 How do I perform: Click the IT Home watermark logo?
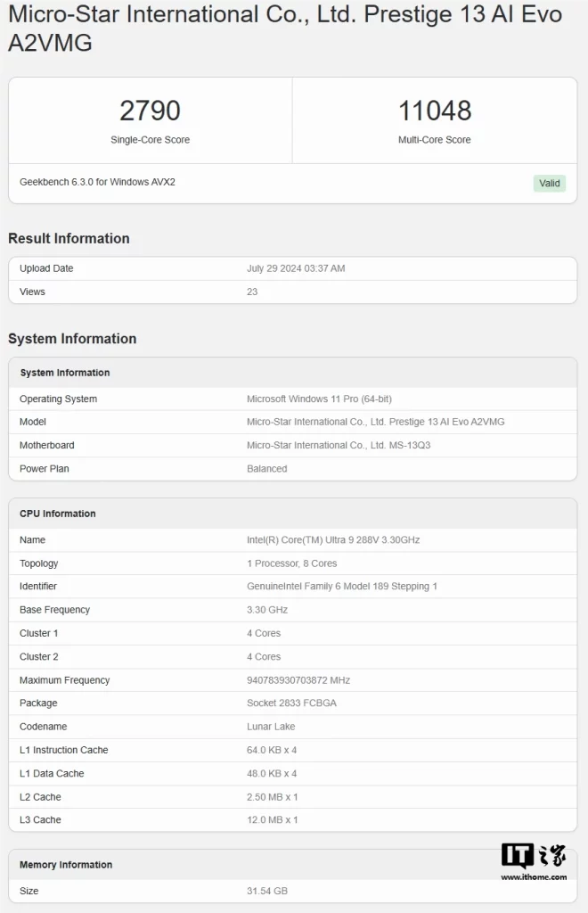(533, 861)
